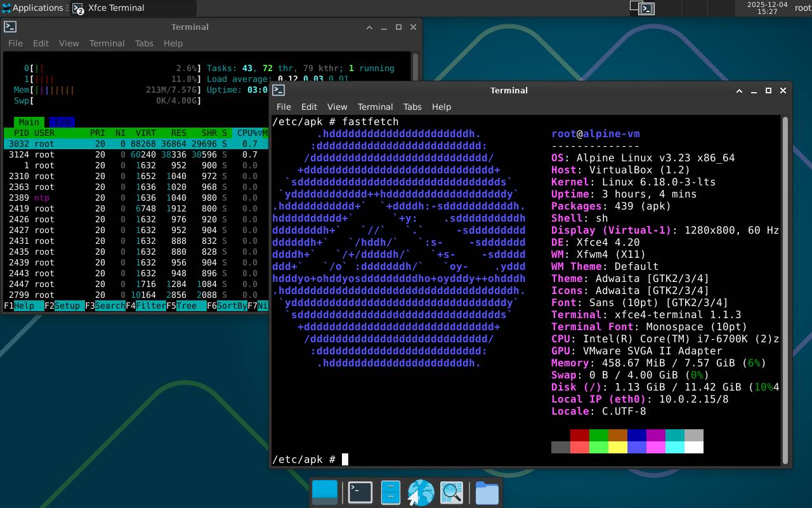812x508 pixels.
Task: Click the yellow color block in fastfetch palette
Action: 618,447
